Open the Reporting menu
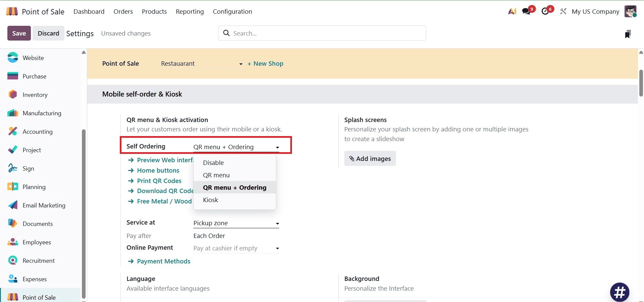This screenshot has height=302, width=644. pyautogui.click(x=190, y=11)
